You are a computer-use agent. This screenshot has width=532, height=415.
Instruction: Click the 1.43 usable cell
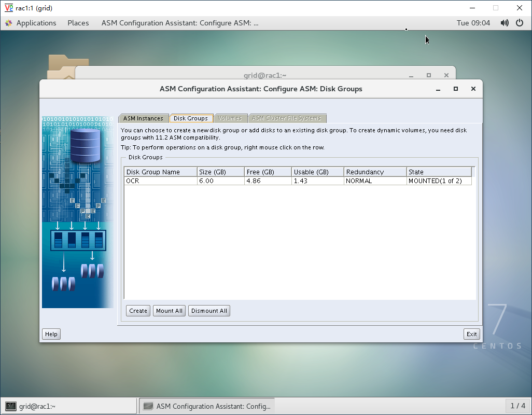[x=317, y=181]
